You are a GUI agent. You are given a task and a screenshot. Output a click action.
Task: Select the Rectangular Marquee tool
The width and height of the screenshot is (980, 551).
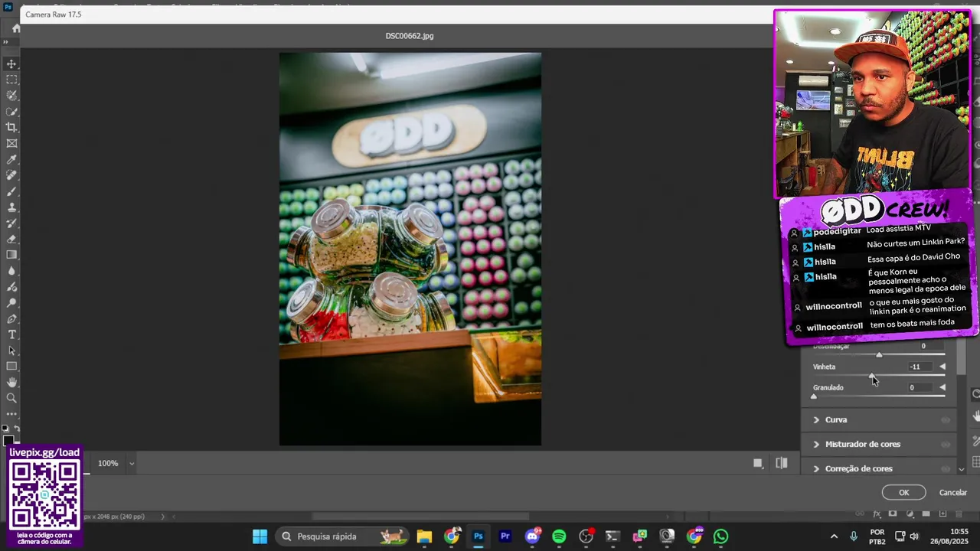(11, 80)
